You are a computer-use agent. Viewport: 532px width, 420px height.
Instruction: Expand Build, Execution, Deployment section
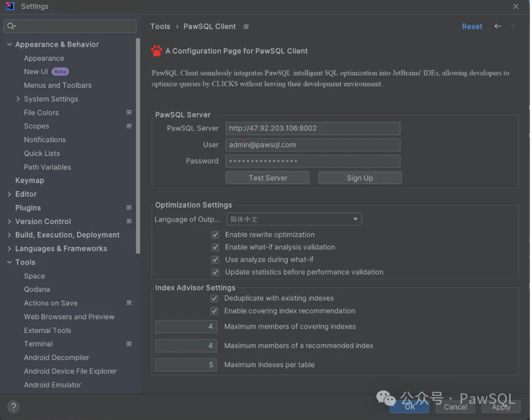click(x=9, y=235)
